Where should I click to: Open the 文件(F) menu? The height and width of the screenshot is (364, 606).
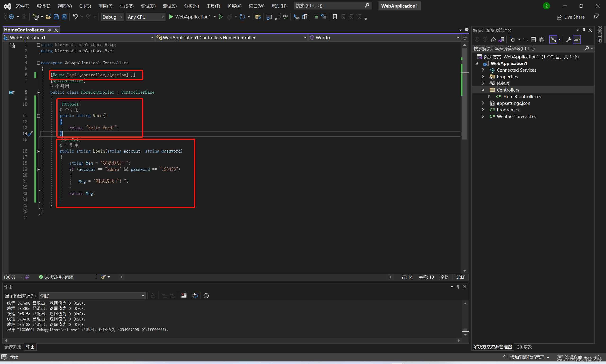click(22, 6)
